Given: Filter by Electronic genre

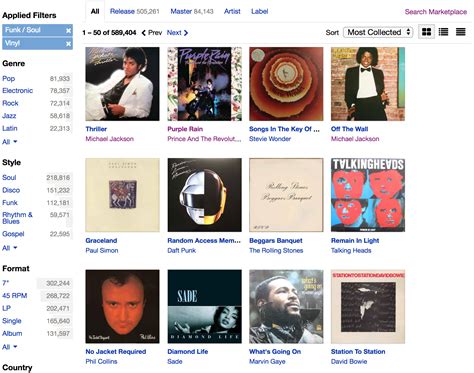Looking at the screenshot, I should (17, 91).
